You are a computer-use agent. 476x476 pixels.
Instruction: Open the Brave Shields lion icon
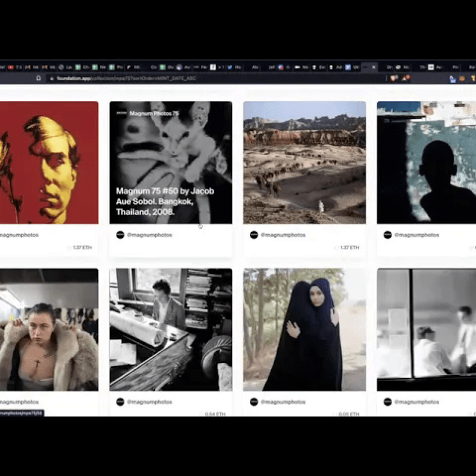394,79
